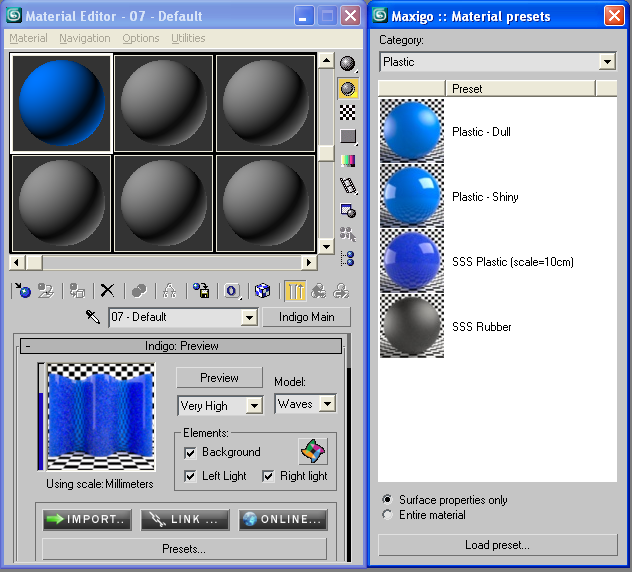632x572 pixels.
Task: Close the Maxigo Material presets window
Action: point(614,16)
